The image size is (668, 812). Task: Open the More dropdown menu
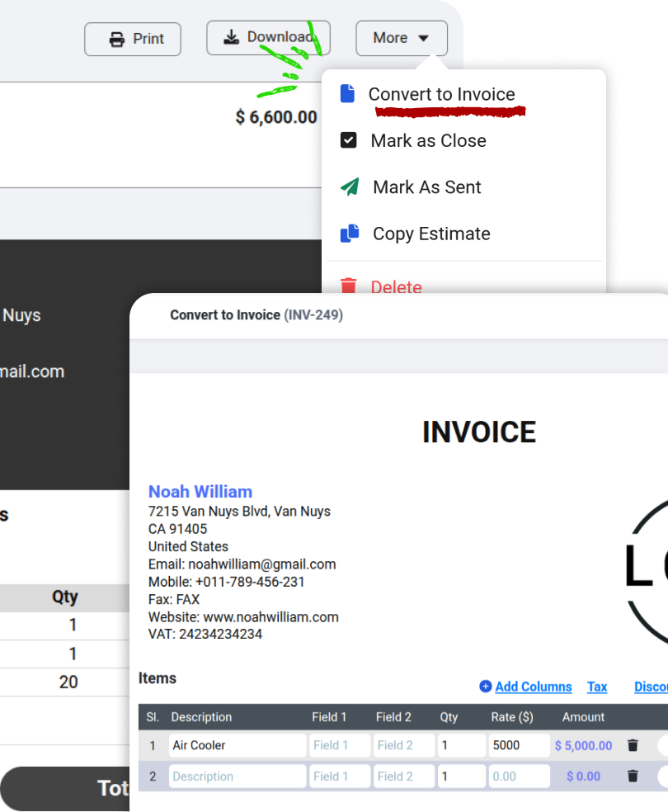(x=401, y=38)
